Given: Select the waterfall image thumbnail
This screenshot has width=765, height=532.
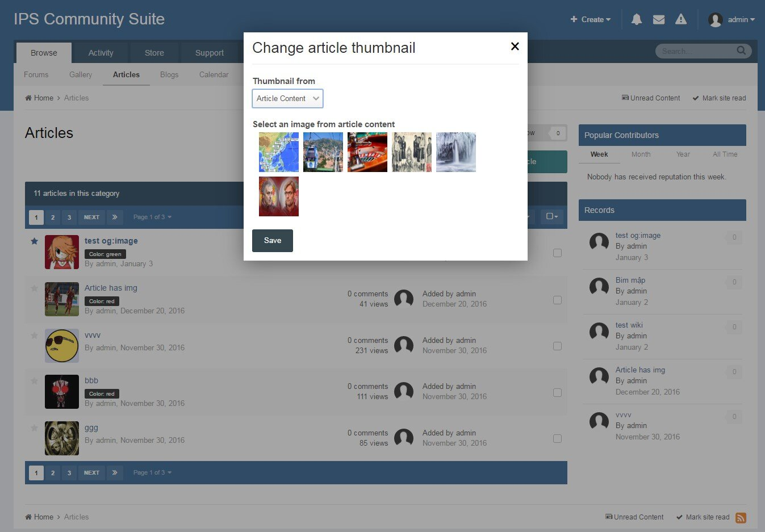Looking at the screenshot, I should tap(456, 152).
